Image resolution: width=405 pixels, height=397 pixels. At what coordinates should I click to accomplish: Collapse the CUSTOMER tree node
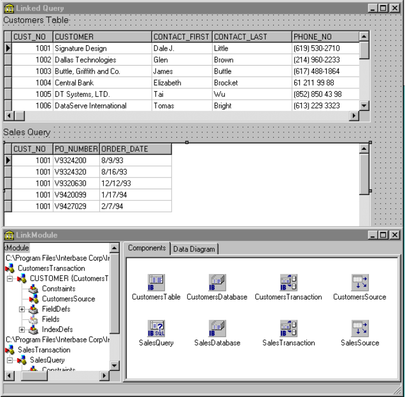10,278
